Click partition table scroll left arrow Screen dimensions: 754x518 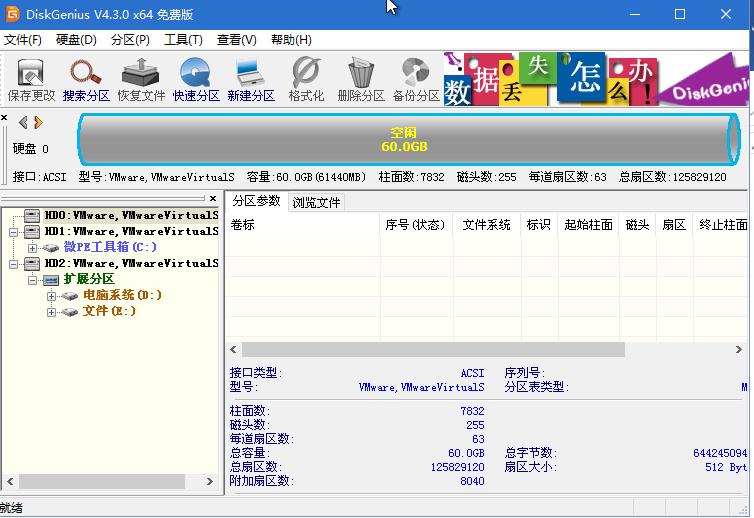pos(234,350)
